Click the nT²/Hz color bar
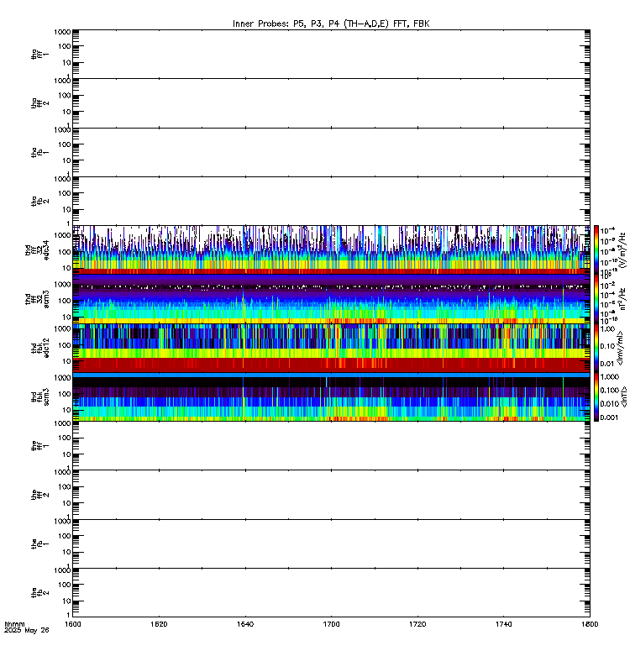630x672 pixels. tap(596, 299)
